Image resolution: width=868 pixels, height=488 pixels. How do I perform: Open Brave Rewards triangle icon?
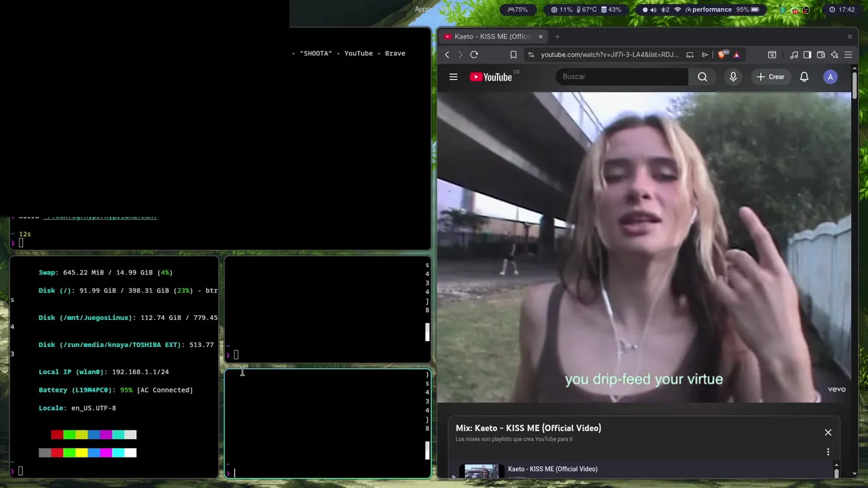[736, 55]
